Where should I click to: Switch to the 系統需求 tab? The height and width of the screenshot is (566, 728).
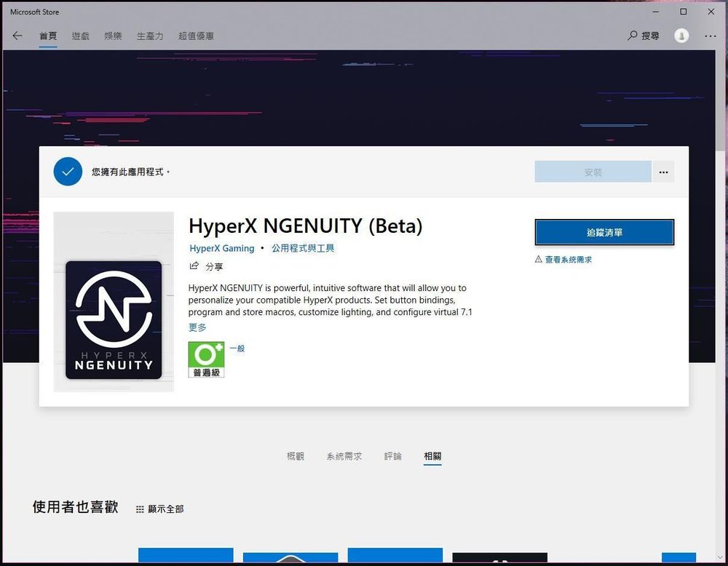point(344,456)
